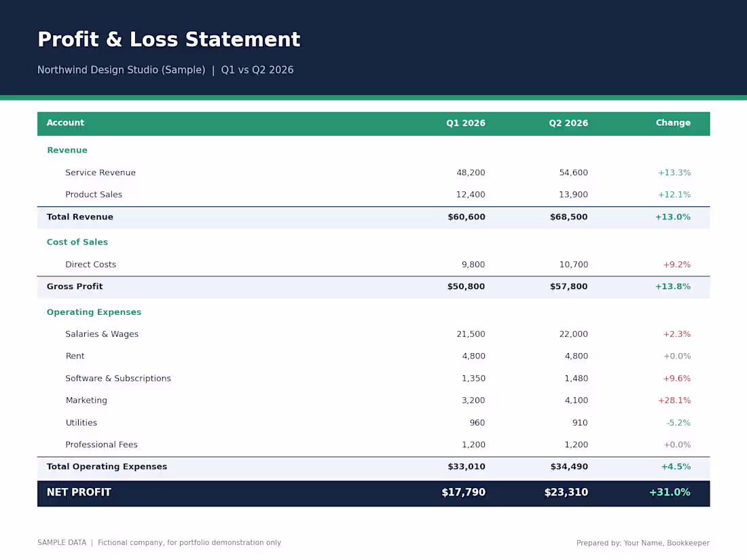Click the +13.3% change for Service Revenue

click(674, 172)
